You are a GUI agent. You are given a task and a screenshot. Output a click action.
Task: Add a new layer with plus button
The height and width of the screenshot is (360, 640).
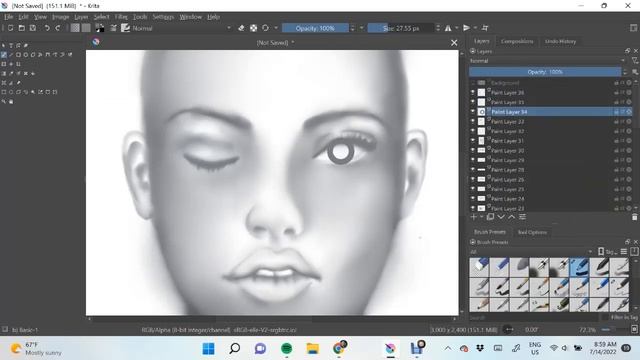click(x=473, y=217)
